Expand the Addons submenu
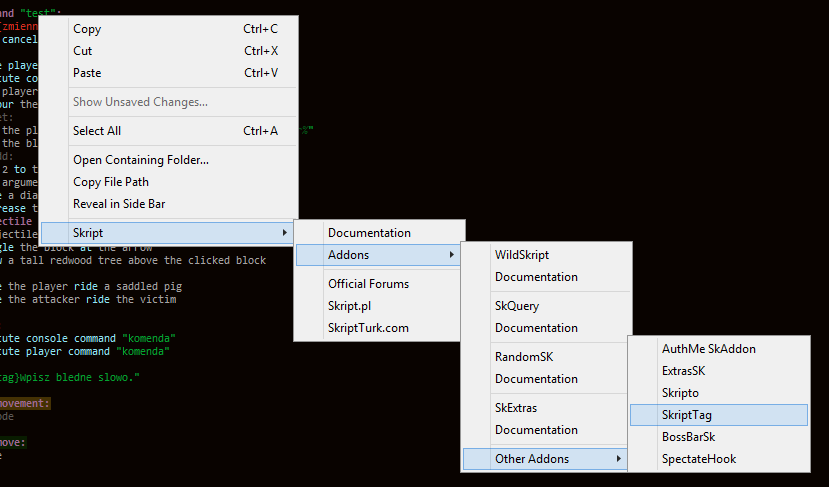Image resolution: width=829 pixels, height=487 pixels. [x=379, y=255]
